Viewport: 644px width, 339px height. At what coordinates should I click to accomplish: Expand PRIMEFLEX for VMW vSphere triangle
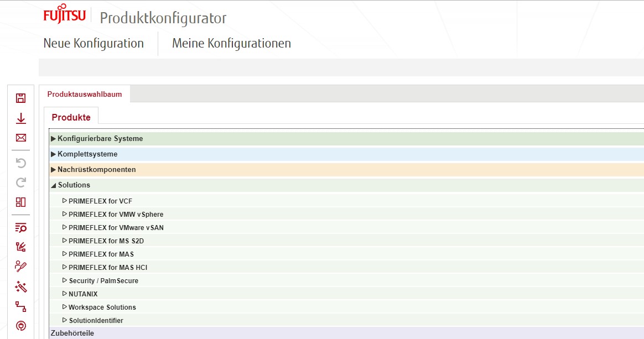65,214
